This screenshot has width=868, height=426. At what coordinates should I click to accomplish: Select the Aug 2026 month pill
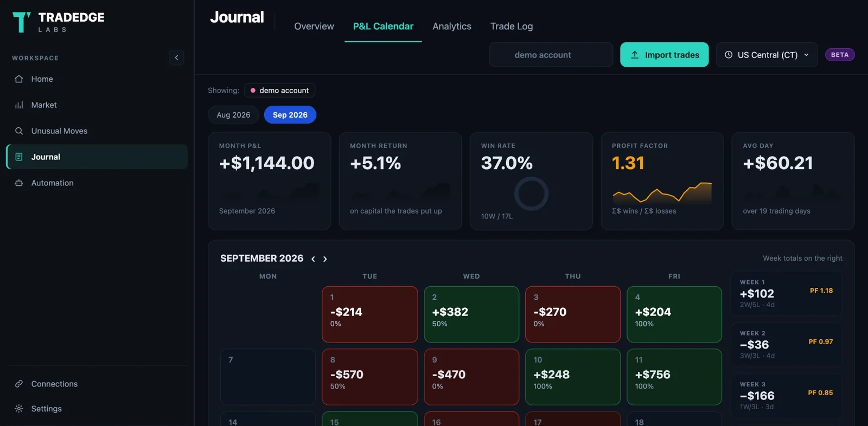[233, 115]
